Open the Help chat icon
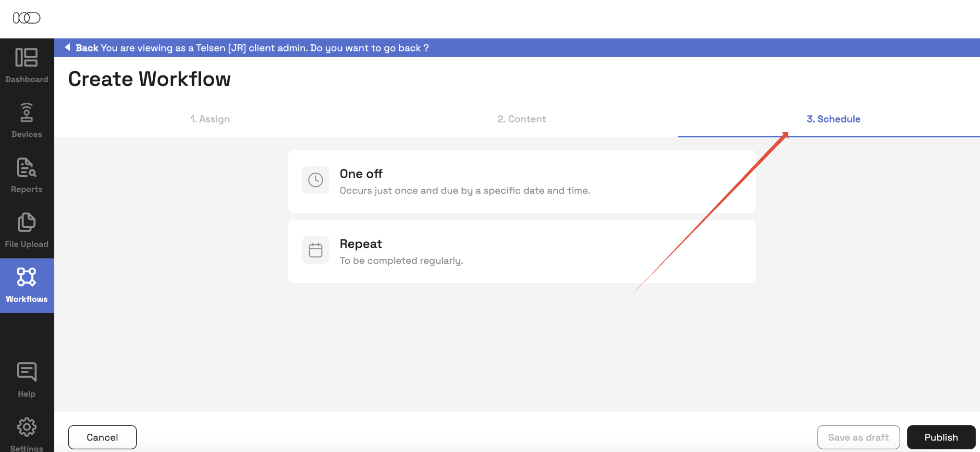 click(x=26, y=372)
